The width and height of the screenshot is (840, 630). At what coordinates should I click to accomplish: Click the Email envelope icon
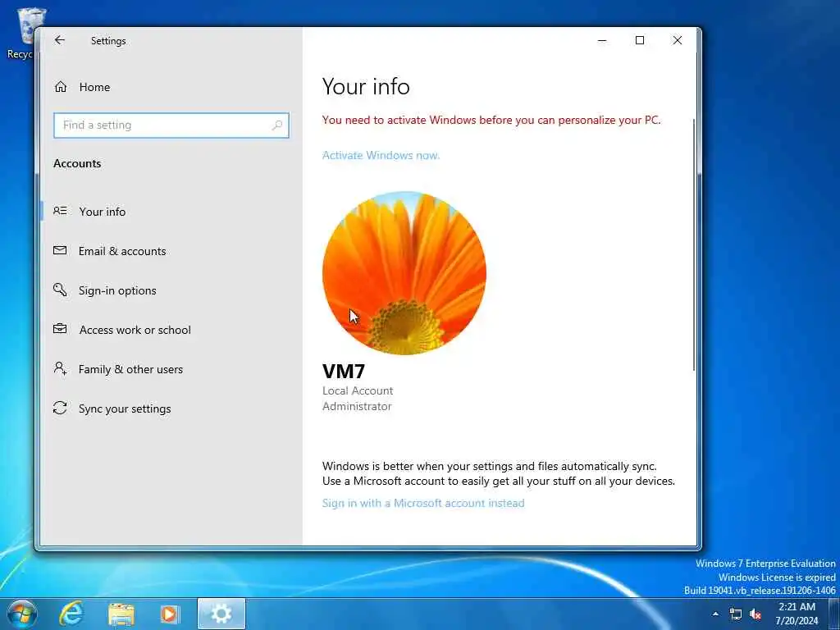(60, 250)
